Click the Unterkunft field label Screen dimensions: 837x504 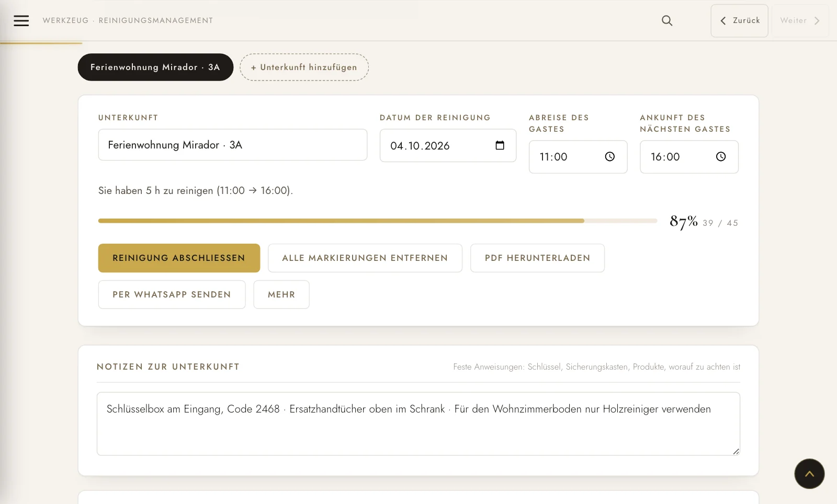128,118
